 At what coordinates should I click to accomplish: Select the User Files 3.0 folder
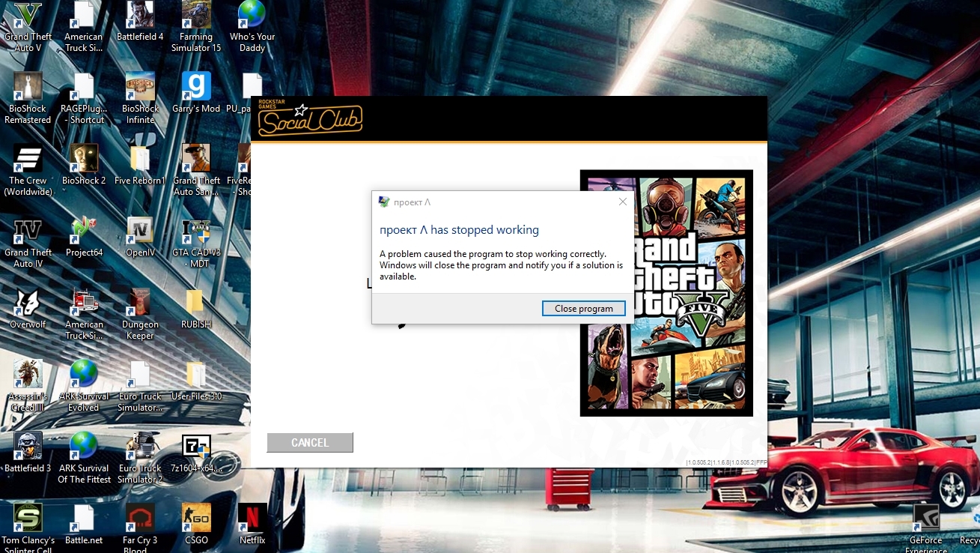(x=196, y=381)
